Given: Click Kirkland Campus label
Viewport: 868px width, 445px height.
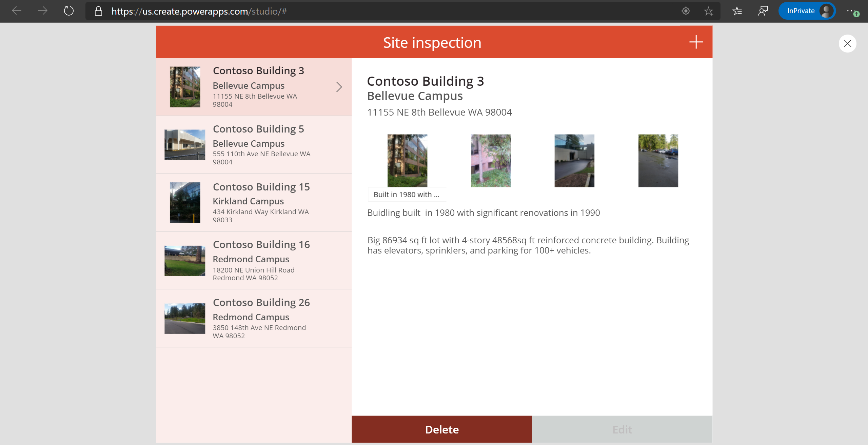Looking at the screenshot, I should (248, 201).
